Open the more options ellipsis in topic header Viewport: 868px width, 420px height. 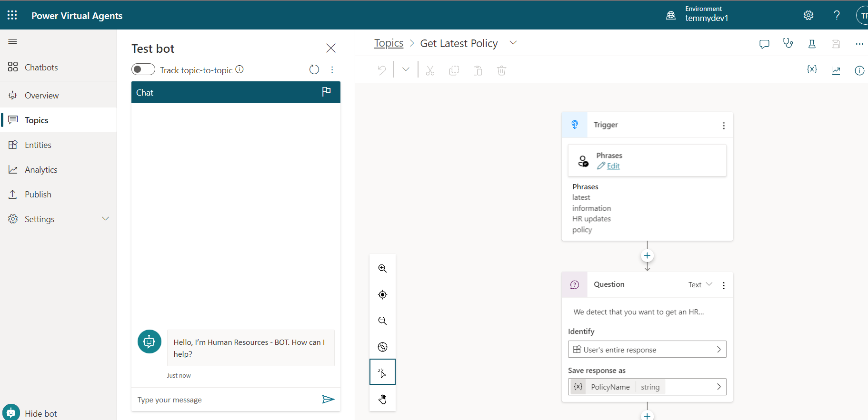[x=859, y=44]
